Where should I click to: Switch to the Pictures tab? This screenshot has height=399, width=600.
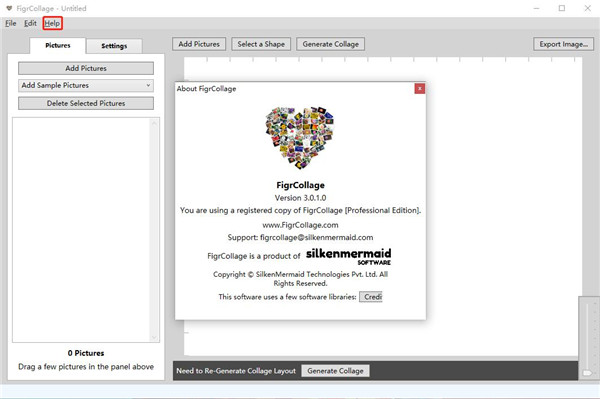[x=58, y=46]
